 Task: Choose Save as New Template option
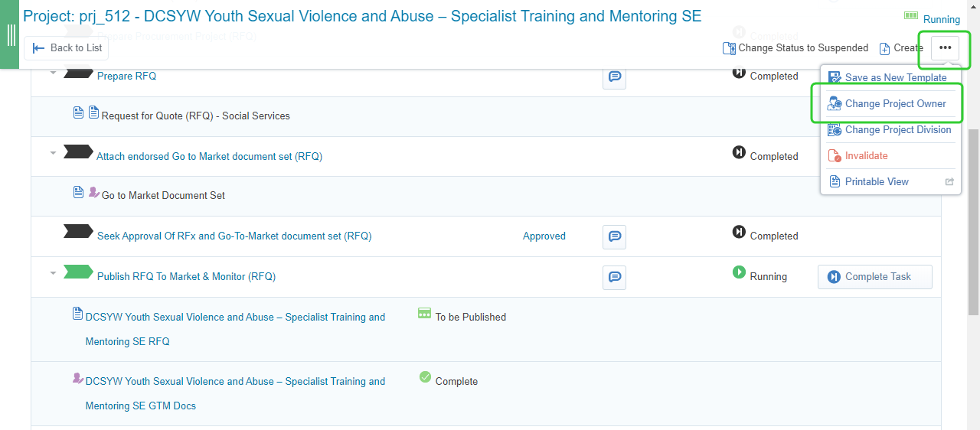coord(895,78)
